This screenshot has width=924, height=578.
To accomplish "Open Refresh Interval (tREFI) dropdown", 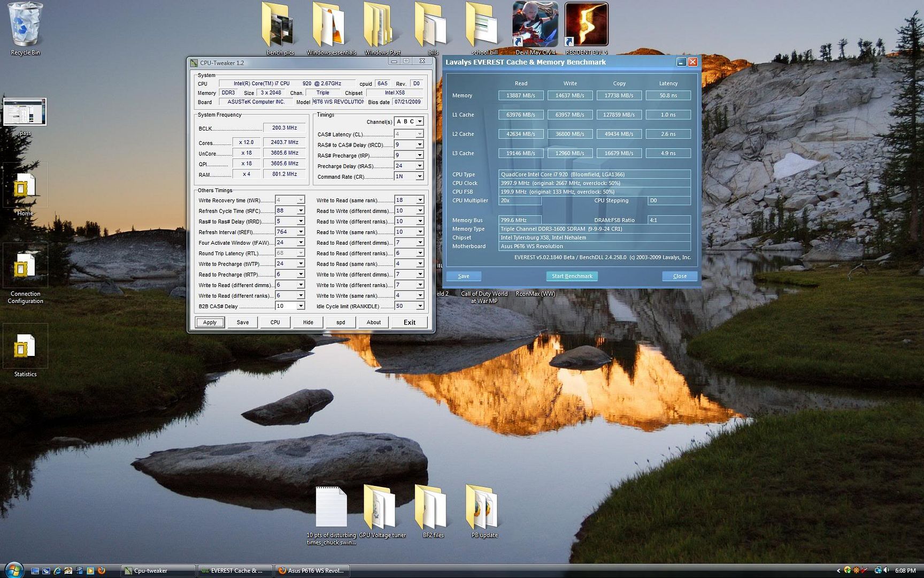I will coord(301,232).
